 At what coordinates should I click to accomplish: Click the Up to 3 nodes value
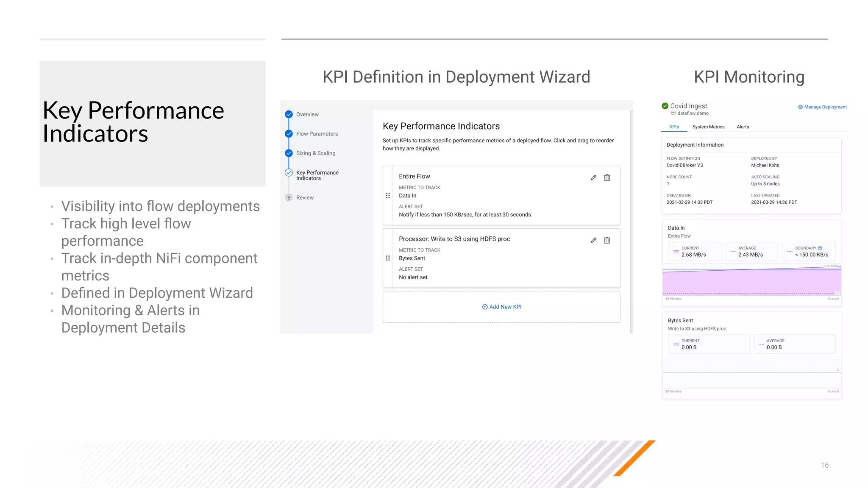pyautogui.click(x=765, y=184)
